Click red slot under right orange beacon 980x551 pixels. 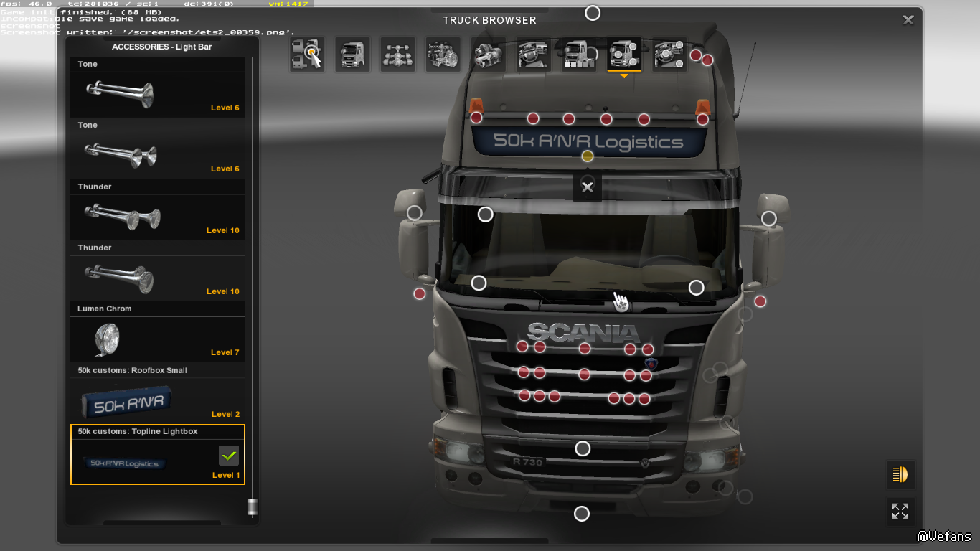tap(702, 119)
